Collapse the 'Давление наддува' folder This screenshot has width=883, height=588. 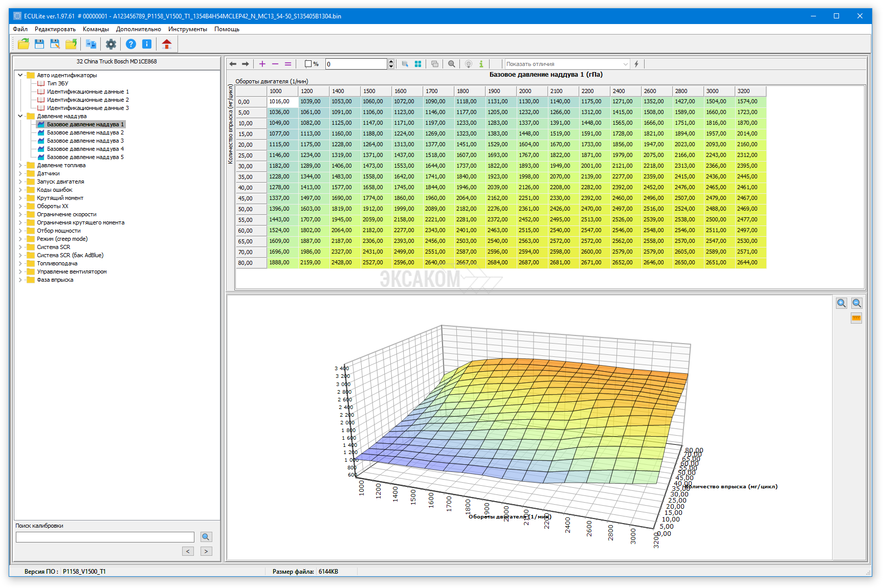coord(20,116)
